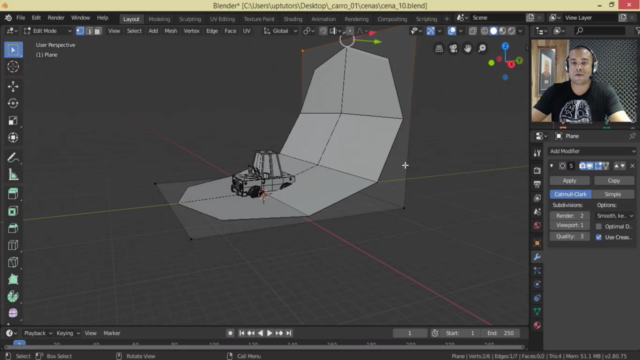Toggle viewport overlays

point(451,31)
